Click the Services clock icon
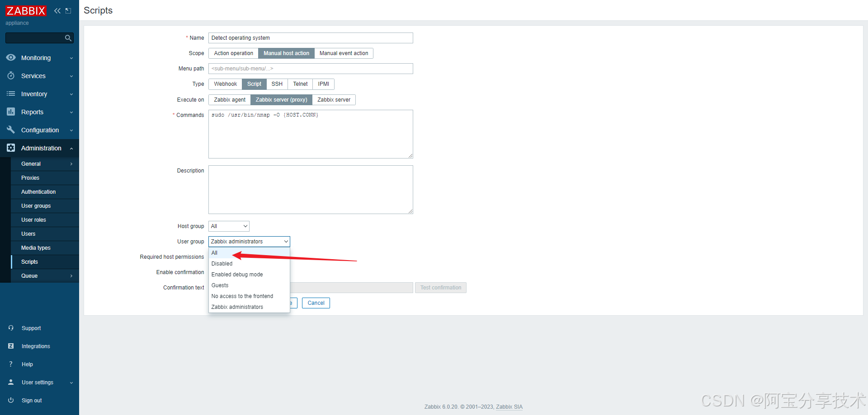868x415 pixels. click(x=11, y=75)
